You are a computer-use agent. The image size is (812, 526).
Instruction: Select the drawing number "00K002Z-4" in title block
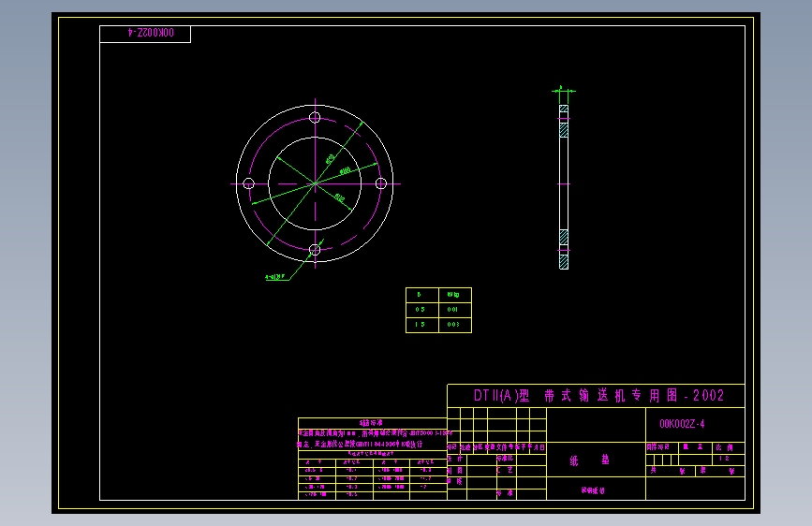pyautogui.click(x=682, y=424)
